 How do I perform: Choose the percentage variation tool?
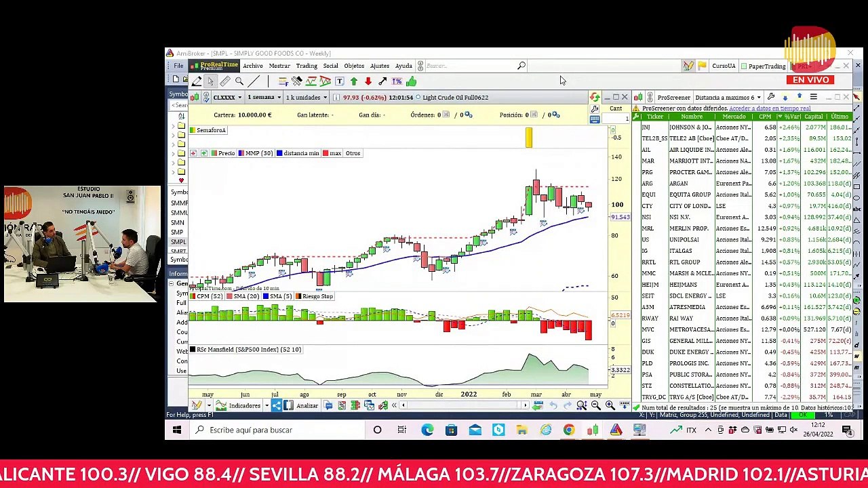tap(397, 81)
